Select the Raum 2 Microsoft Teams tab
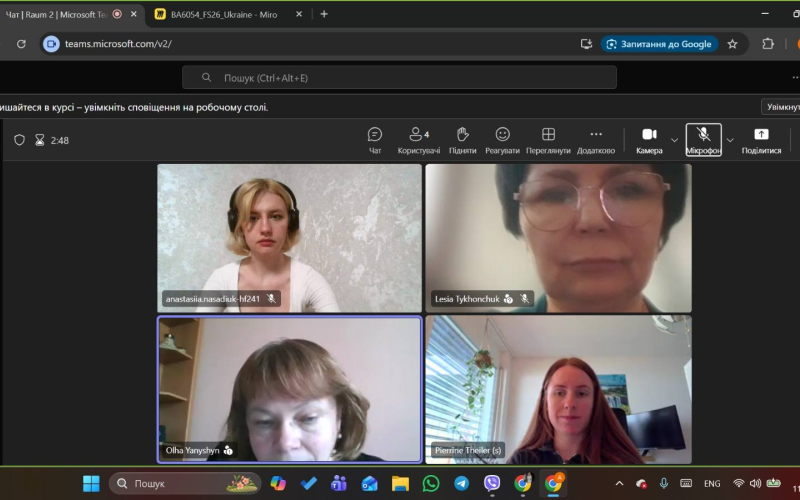 click(x=60, y=14)
